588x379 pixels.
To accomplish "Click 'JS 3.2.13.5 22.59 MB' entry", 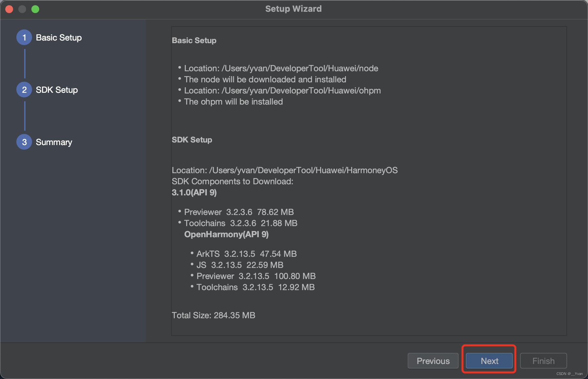I will (x=240, y=265).
